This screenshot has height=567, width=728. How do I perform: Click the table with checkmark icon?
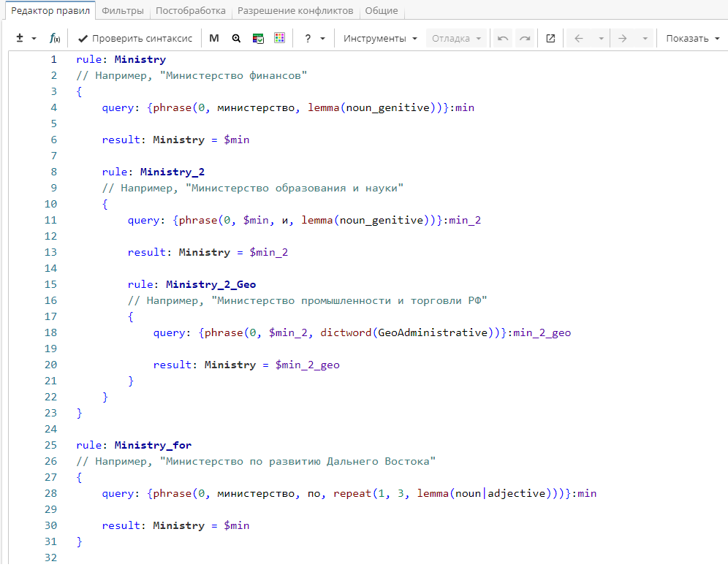(x=258, y=38)
